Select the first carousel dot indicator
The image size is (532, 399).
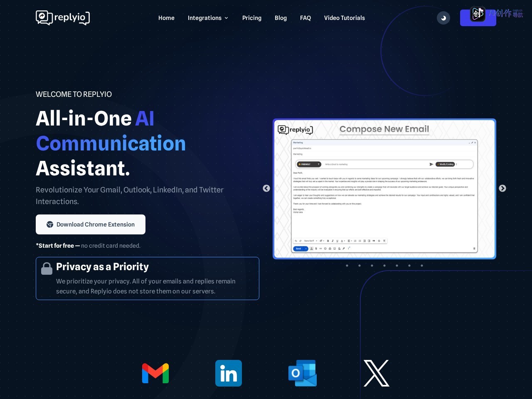[x=347, y=266]
